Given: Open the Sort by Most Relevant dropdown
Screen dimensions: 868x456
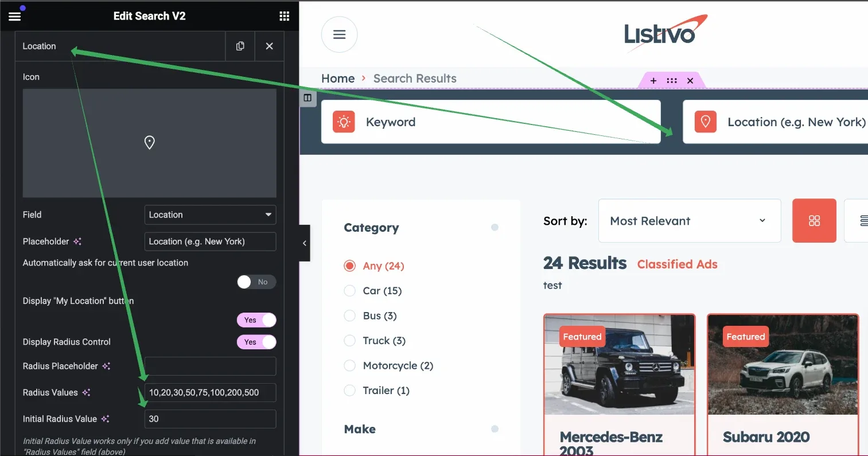Looking at the screenshot, I should click(x=690, y=221).
